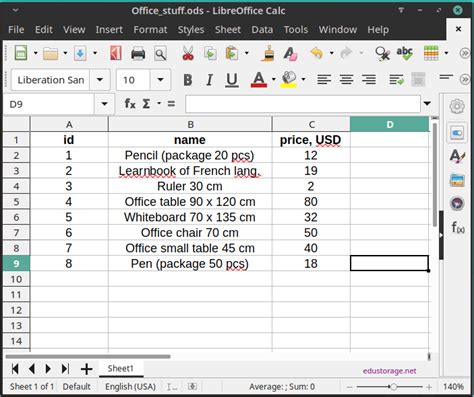Select row 5 header
Screen dimensions: 474x397
[x=16, y=202]
